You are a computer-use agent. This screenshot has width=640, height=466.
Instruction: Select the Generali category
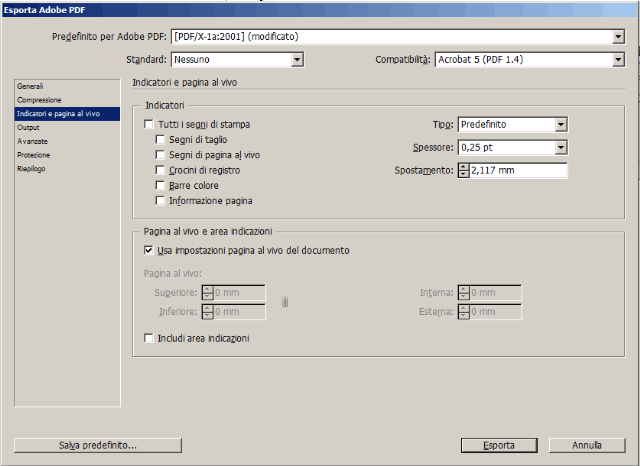[x=67, y=86]
